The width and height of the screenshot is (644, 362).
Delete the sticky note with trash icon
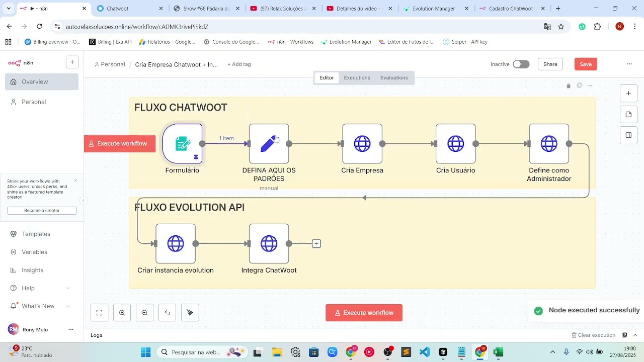569,86
